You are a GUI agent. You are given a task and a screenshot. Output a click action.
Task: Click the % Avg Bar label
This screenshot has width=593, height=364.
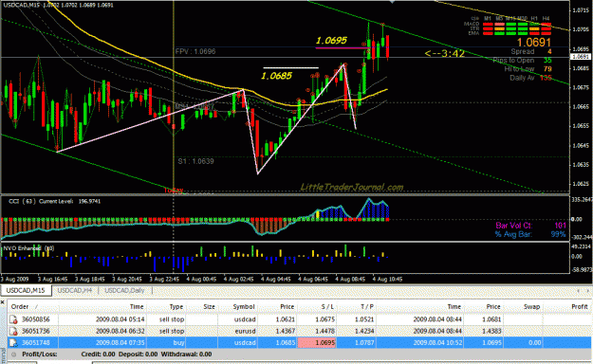pyautogui.click(x=513, y=234)
